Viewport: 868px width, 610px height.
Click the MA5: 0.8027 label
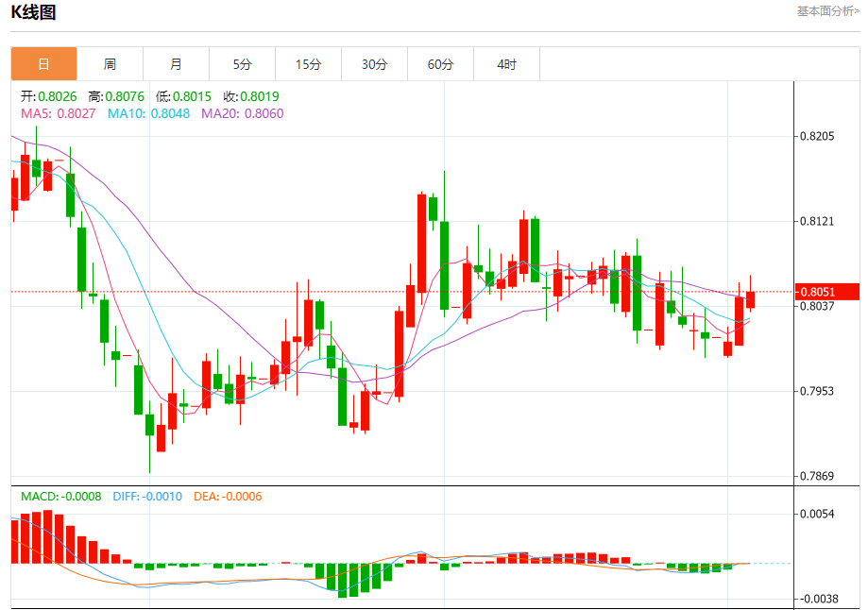point(59,113)
